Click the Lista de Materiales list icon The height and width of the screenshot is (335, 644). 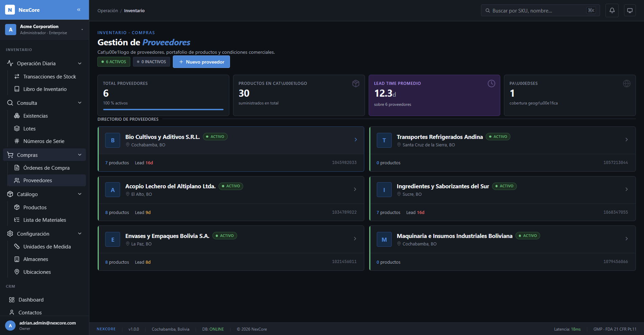point(17,220)
